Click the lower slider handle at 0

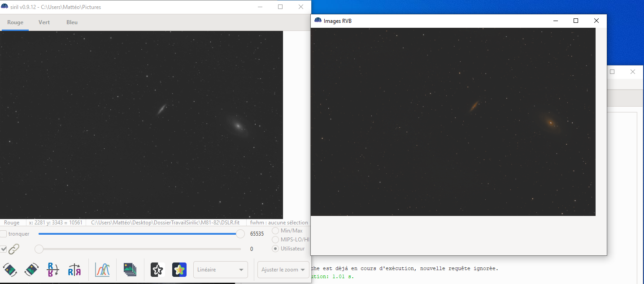pos(39,249)
